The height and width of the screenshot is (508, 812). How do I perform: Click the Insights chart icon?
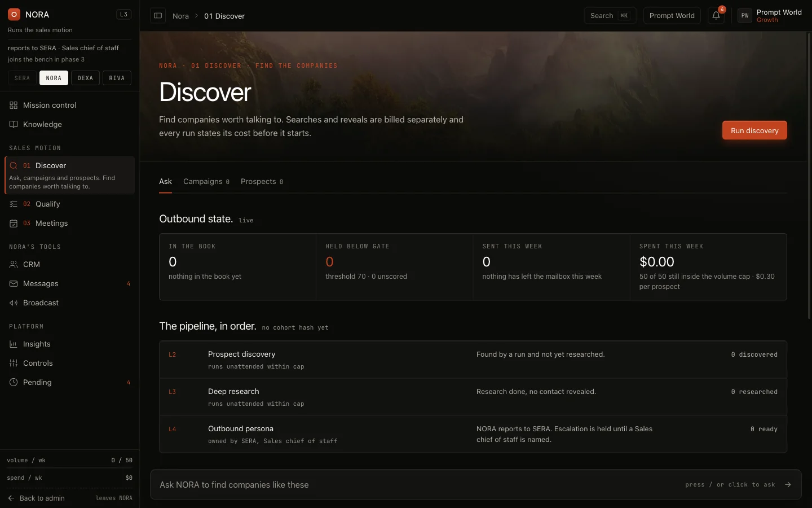[14, 344]
